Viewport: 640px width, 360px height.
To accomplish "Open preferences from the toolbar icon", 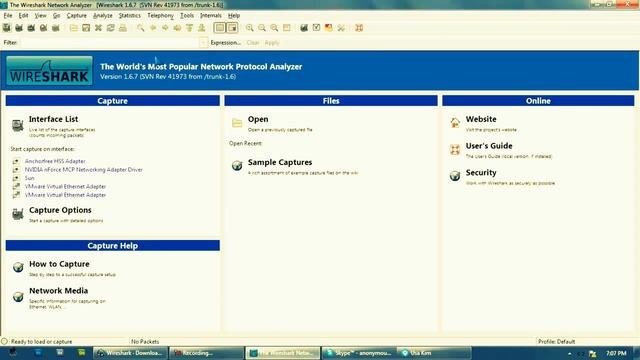I will click(341, 28).
